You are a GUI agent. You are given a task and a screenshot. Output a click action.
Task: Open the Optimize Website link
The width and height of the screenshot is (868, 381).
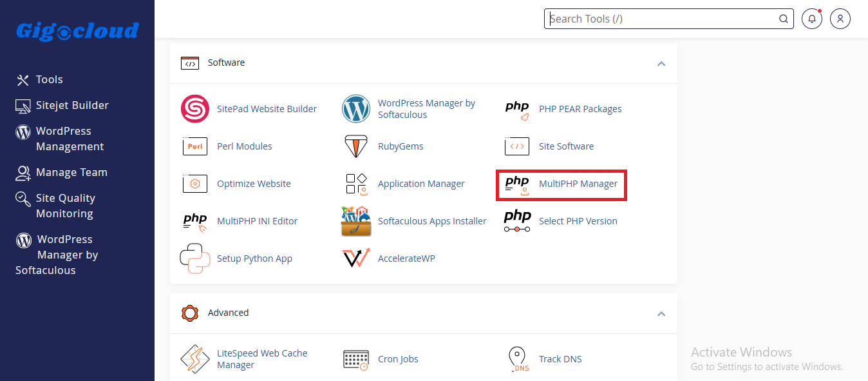(254, 184)
